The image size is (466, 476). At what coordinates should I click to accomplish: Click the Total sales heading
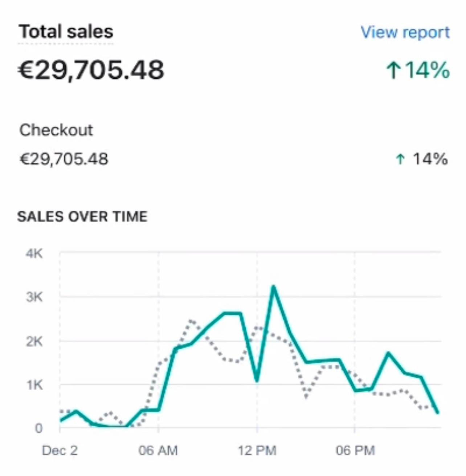coord(66,32)
